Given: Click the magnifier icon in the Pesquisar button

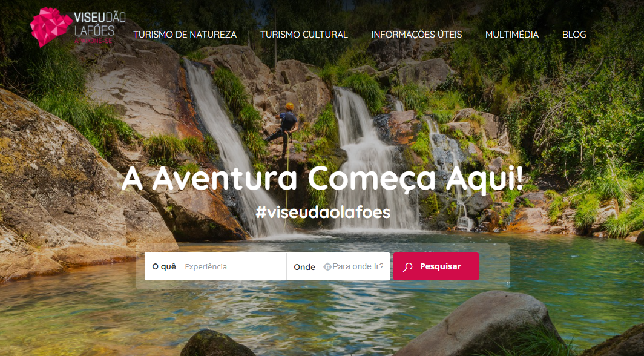Looking at the screenshot, I should 407,268.
